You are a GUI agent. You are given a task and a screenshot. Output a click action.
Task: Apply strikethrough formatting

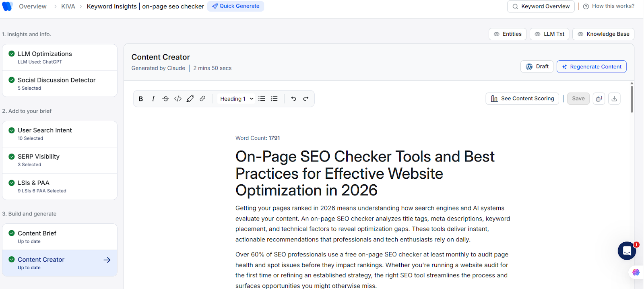point(165,99)
